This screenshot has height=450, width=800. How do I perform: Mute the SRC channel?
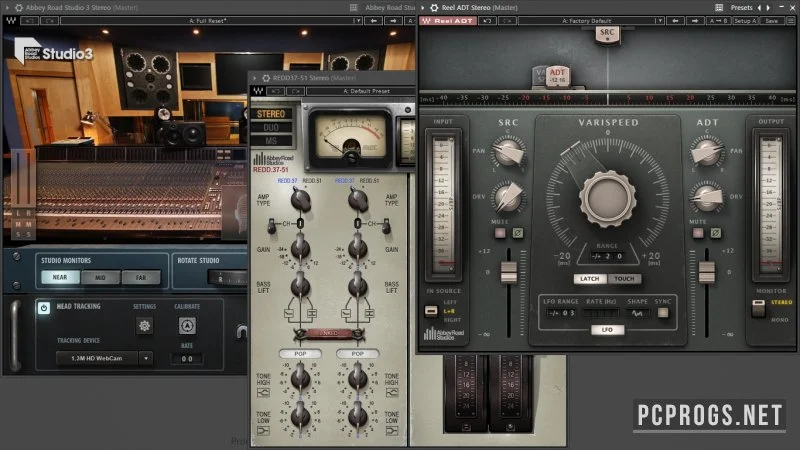pos(500,233)
